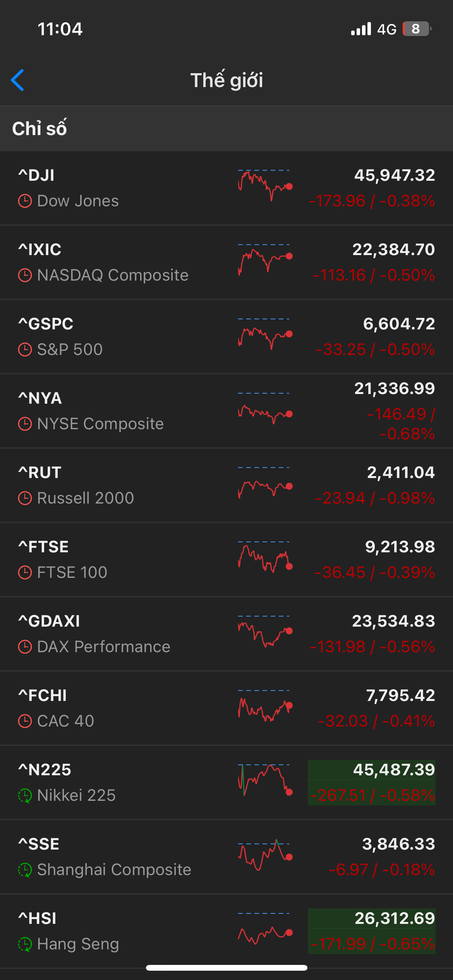Tap the FTSE 100 clock icon
453x980 pixels.
[x=25, y=573]
